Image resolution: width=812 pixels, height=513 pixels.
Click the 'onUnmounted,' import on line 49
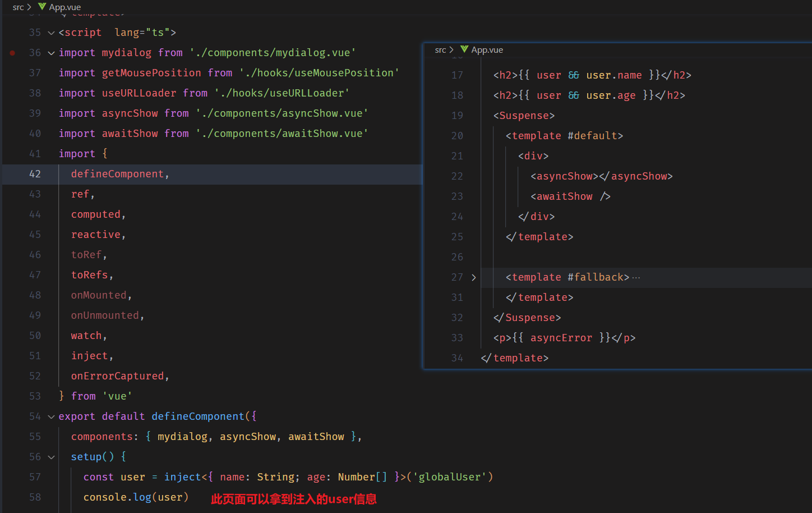[x=108, y=315]
